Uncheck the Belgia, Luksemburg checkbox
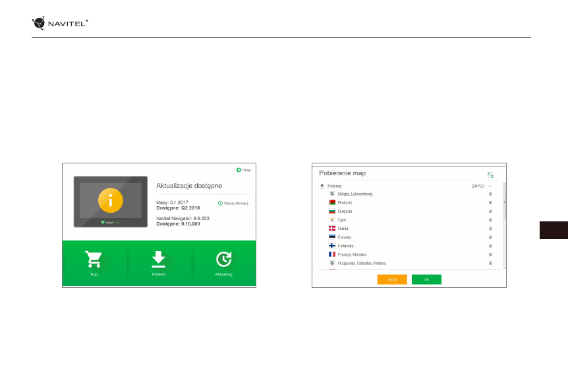Screen dimensions: 568x392 [490, 194]
